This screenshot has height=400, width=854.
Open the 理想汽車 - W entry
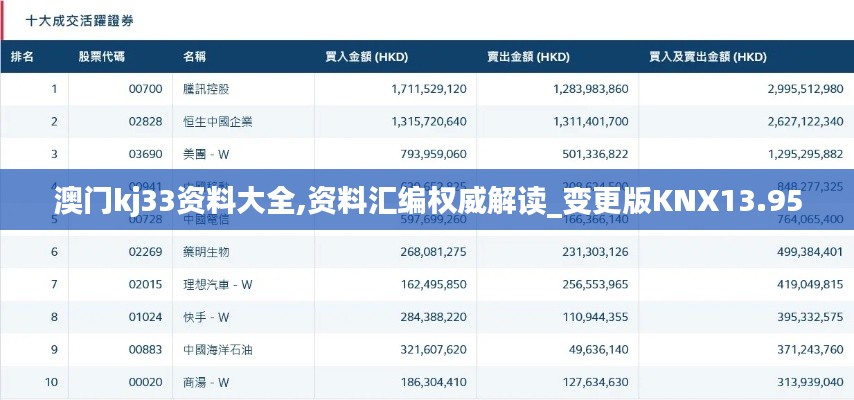click(x=218, y=284)
